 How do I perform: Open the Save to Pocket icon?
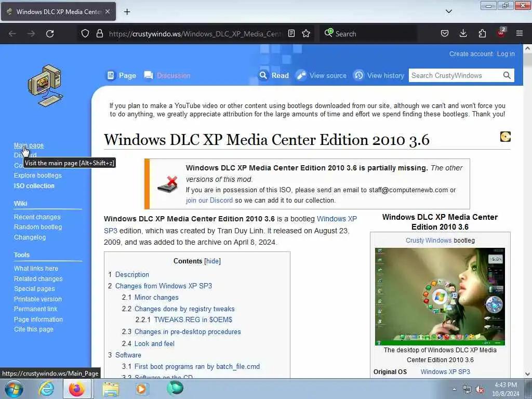[x=445, y=34]
